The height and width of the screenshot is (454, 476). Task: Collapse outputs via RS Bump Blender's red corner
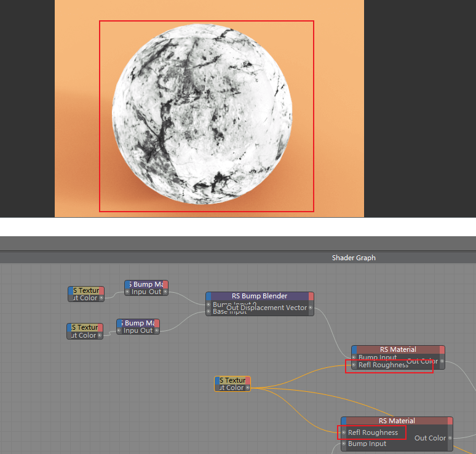(x=311, y=296)
